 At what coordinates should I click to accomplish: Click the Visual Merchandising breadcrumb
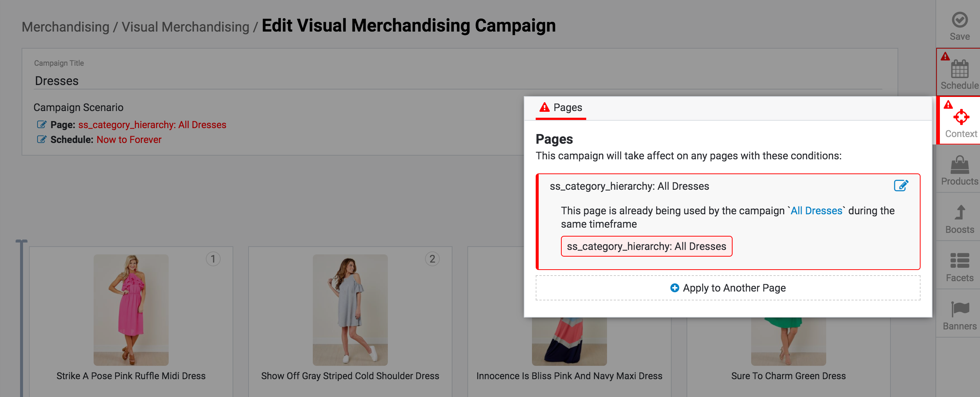pyautogui.click(x=185, y=27)
